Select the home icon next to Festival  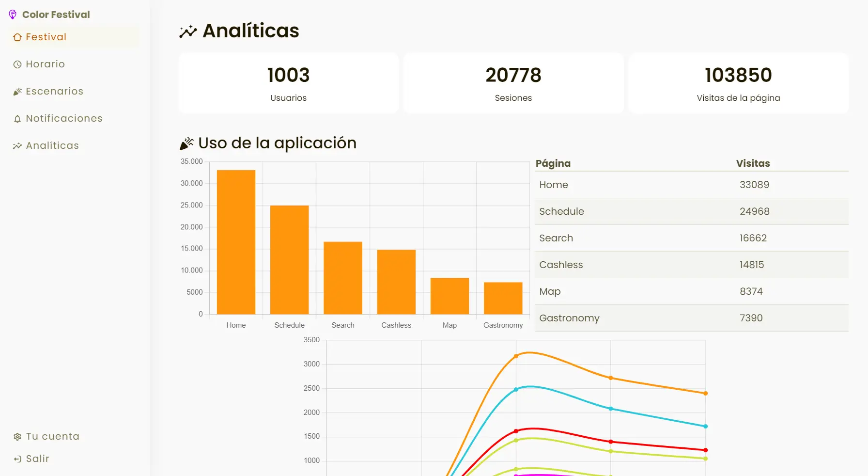[x=17, y=37]
